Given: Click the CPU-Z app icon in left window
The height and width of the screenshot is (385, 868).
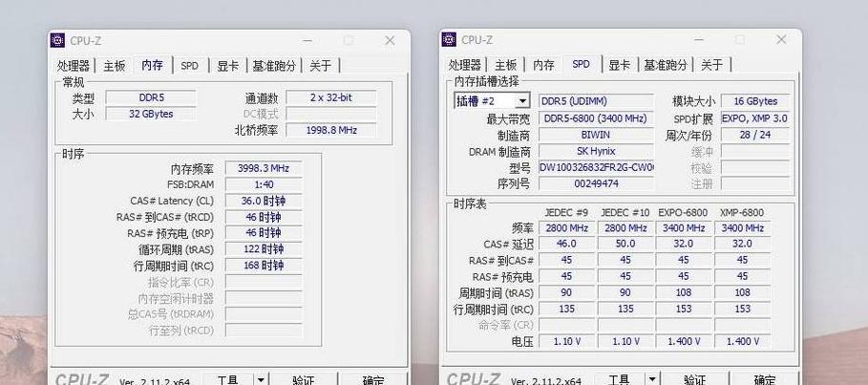Looking at the screenshot, I should (57, 40).
